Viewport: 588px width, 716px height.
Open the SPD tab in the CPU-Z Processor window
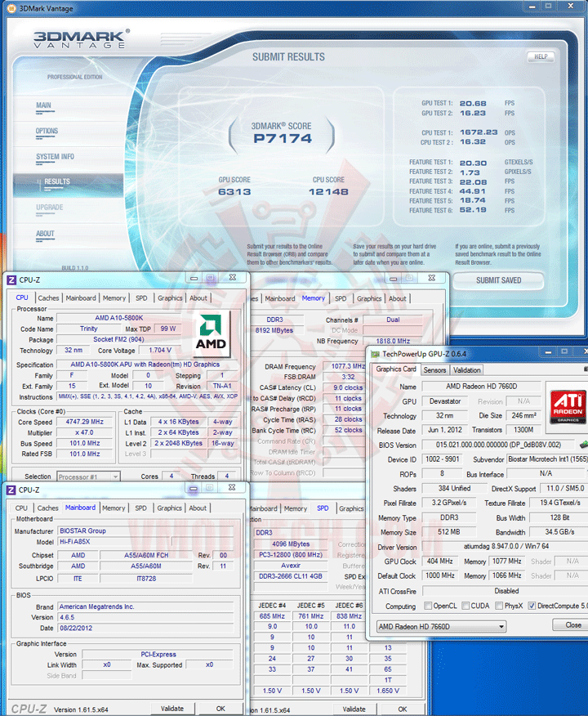click(141, 298)
